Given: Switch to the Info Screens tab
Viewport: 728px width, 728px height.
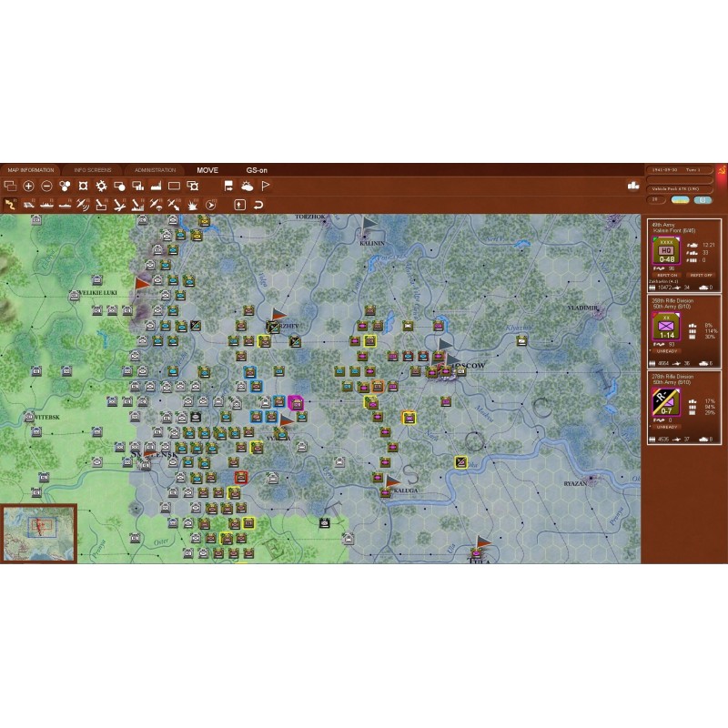Looking at the screenshot, I should click(93, 170).
